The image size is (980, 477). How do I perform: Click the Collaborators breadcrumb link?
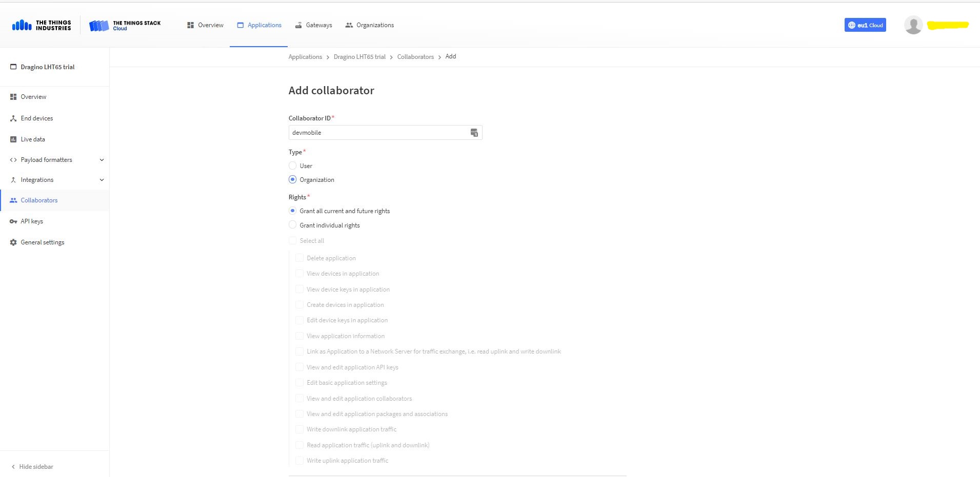(x=415, y=57)
